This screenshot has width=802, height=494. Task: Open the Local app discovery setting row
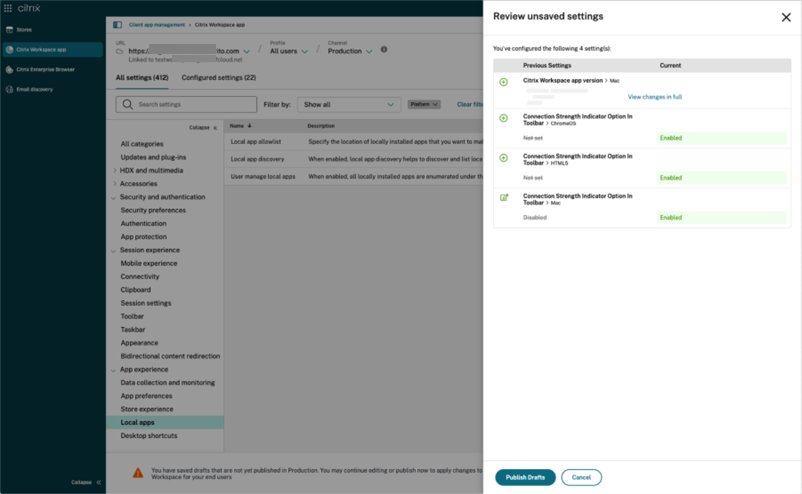(353, 159)
